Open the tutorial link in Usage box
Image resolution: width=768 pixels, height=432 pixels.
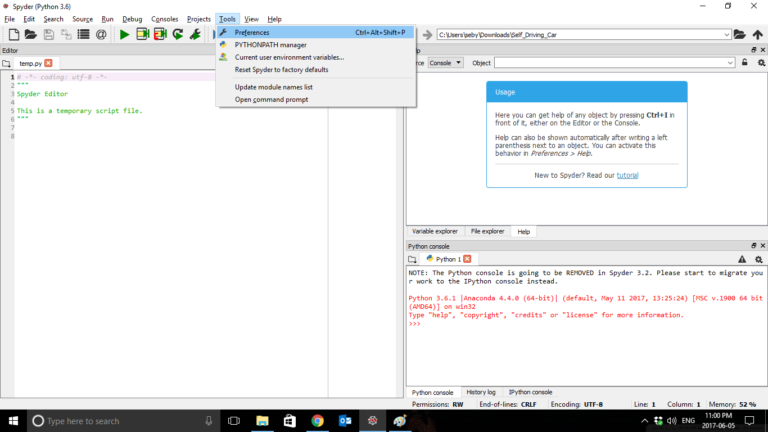(627, 175)
